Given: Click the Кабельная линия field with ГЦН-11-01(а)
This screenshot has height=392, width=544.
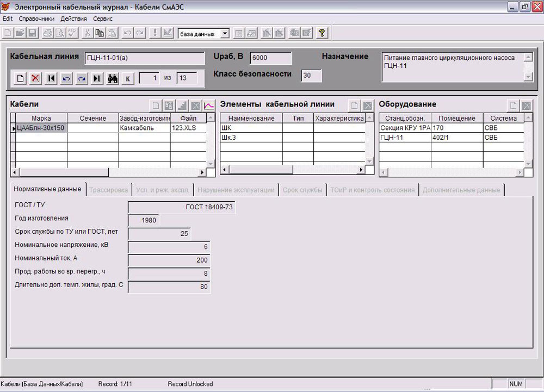Looking at the screenshot, I should [x=145, y=58].
